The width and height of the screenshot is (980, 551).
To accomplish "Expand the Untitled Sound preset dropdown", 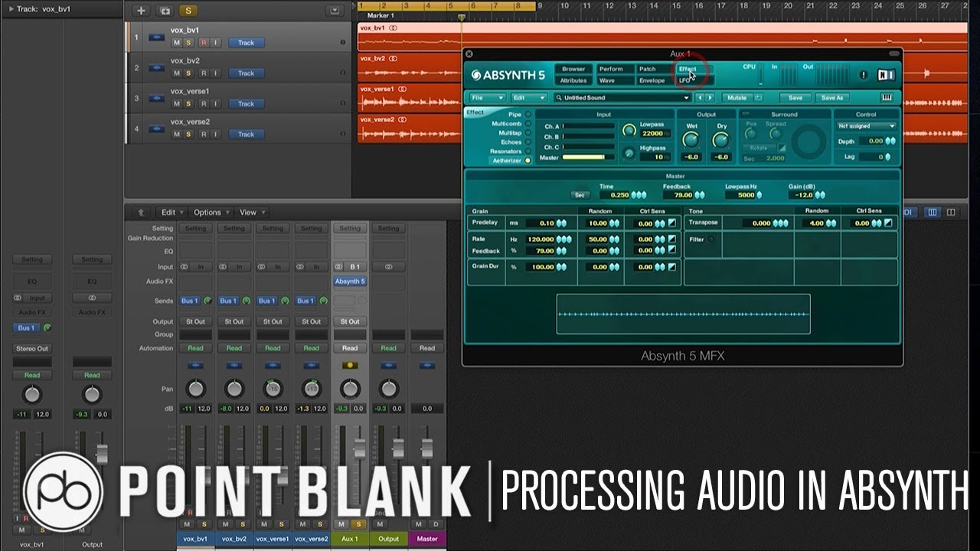I will [x=687, y=98].
